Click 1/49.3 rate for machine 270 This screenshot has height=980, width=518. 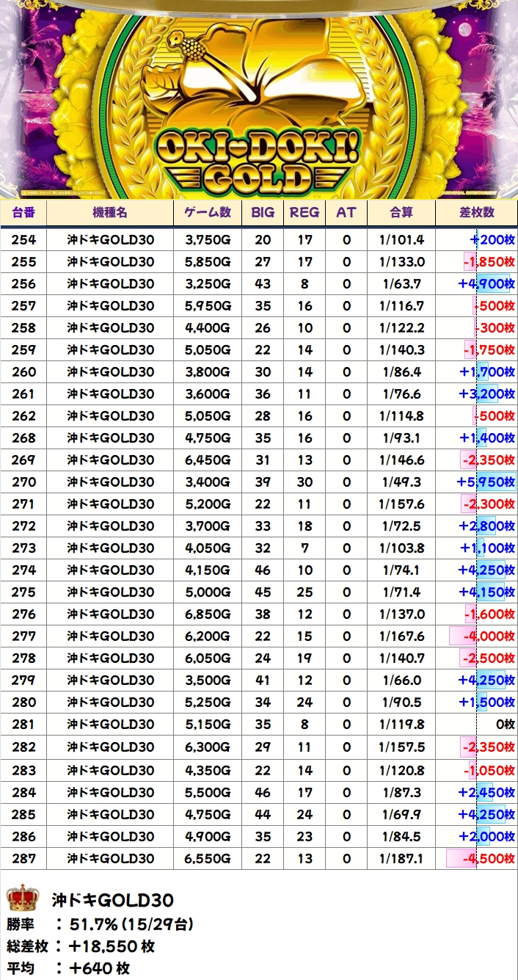401,482
